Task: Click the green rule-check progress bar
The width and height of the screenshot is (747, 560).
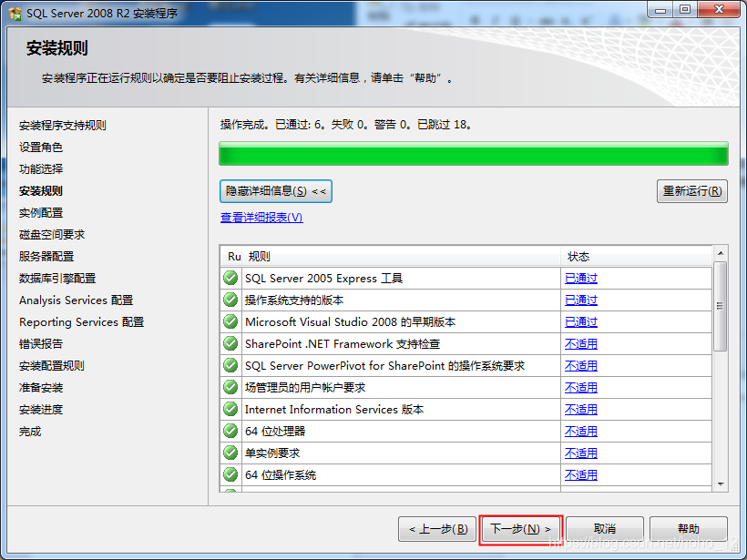Action: 474,154
